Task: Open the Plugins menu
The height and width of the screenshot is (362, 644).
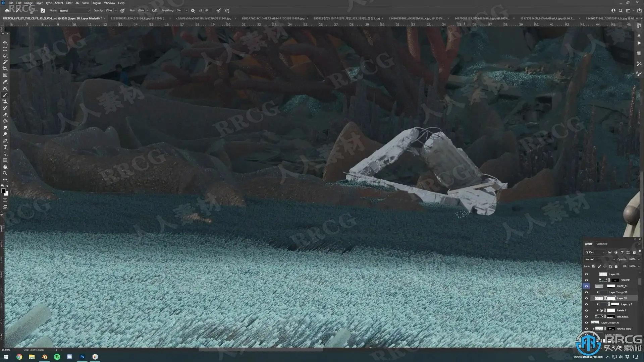Action: pyautogui.click(x=96, y=3)
